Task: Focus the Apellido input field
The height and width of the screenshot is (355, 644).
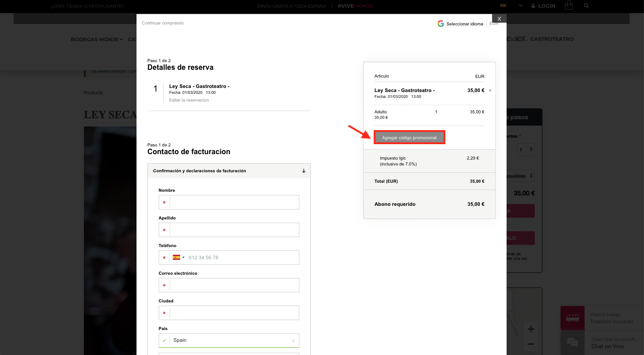Action: point(229,230)
